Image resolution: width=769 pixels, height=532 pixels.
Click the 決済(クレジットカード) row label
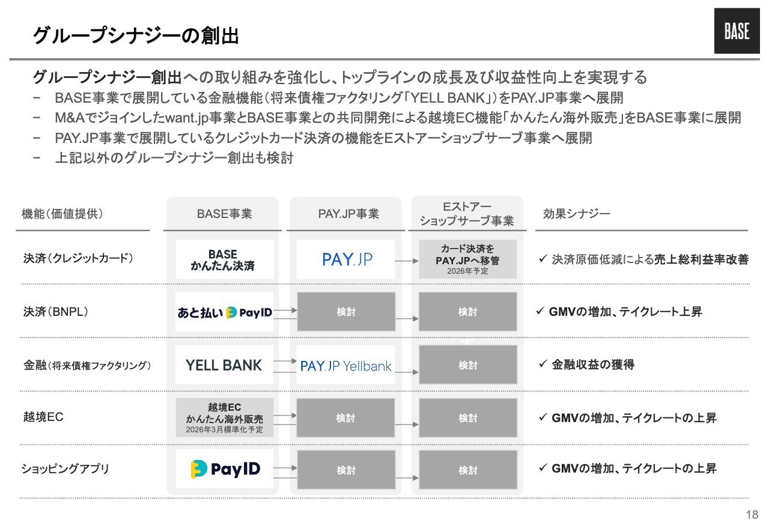click(78, 259)
